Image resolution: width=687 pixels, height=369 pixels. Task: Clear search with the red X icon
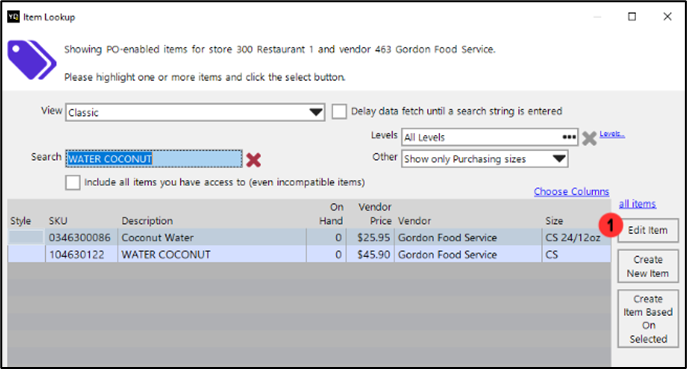253,160
